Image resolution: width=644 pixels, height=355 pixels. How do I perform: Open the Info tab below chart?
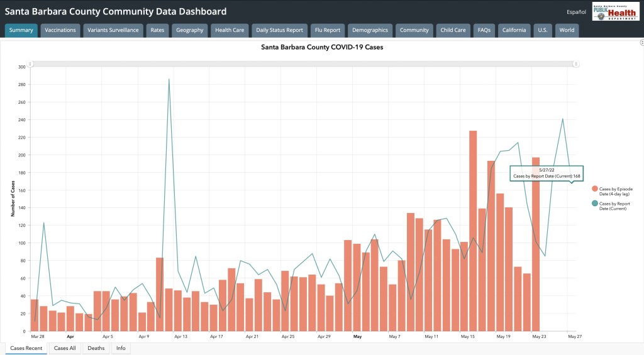tap(121, 348)
